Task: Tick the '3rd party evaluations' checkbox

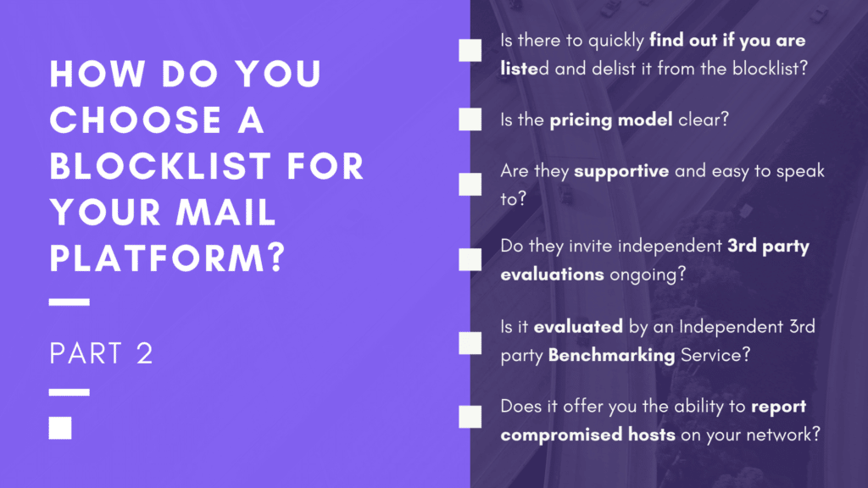Action: coord(470,259)
